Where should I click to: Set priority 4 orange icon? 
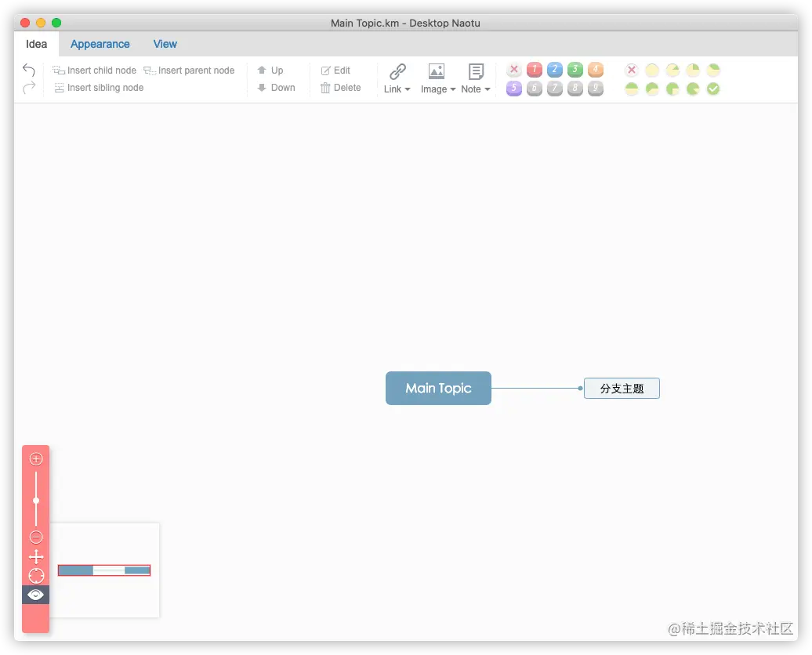click(x=596, y=70)
